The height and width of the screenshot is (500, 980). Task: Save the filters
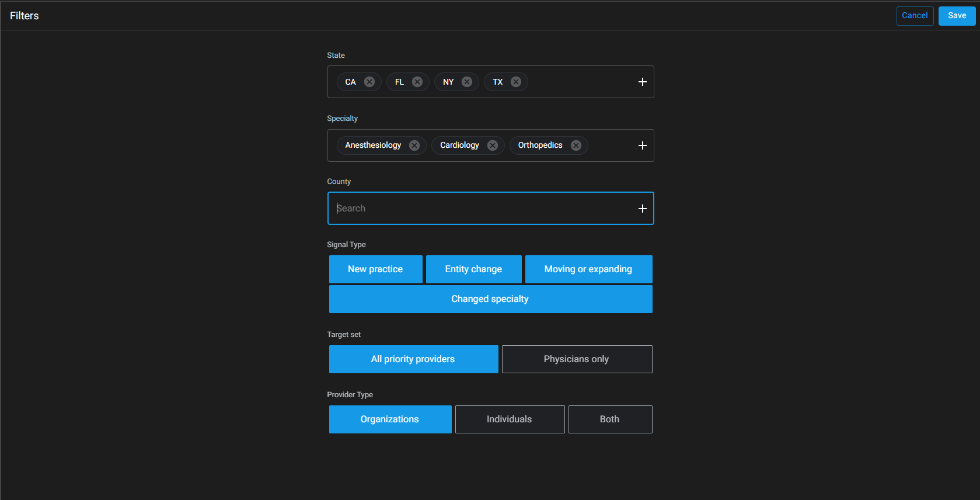[957, 16]
